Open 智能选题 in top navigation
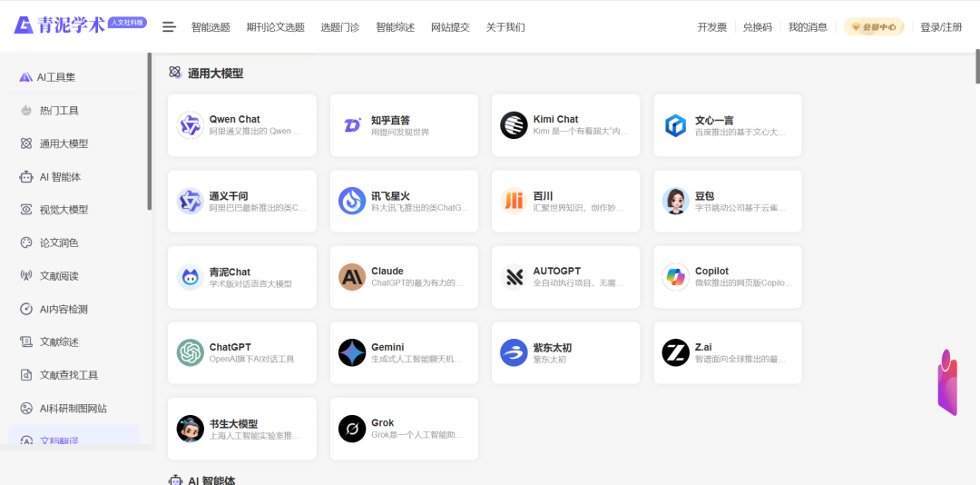Viewport: 980px width, 485px height. coord(211,27)
